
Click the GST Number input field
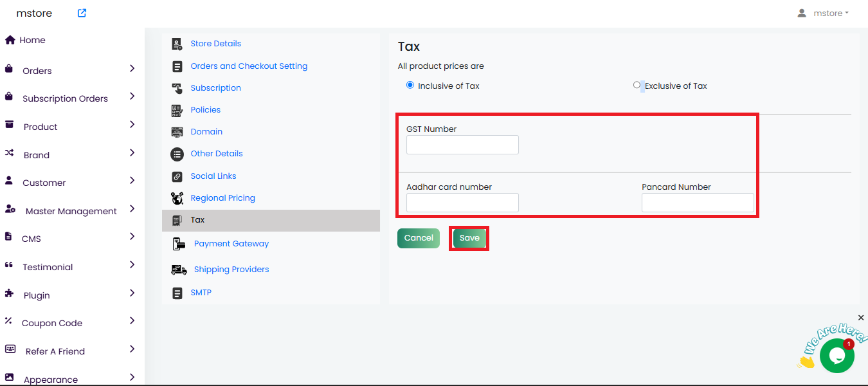[x=462, y=145]
